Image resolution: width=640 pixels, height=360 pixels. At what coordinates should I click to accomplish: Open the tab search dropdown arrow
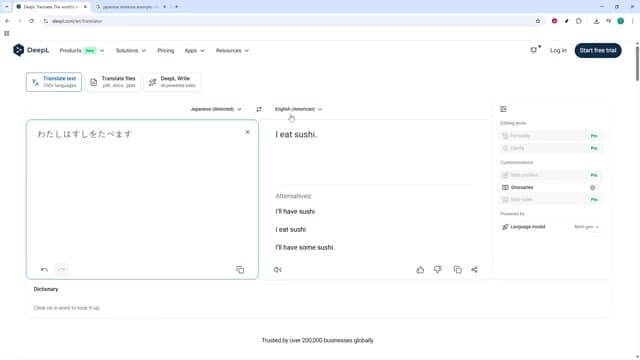pos(7,7)
